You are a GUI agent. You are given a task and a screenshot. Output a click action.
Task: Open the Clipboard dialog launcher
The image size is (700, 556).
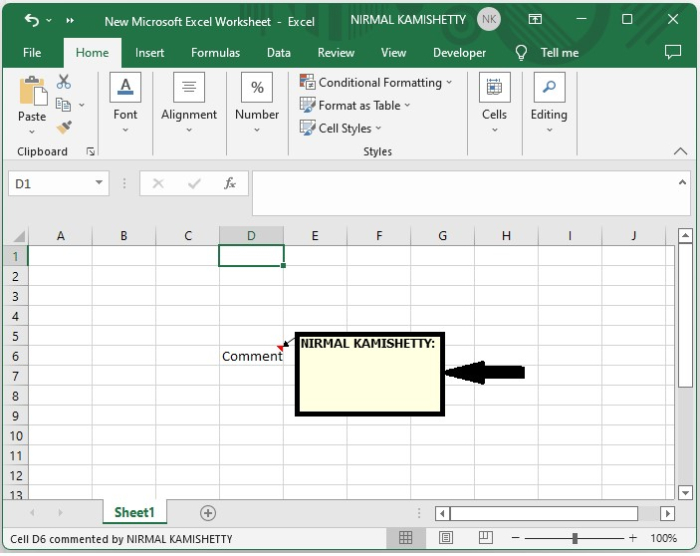[x=91, y=152]
